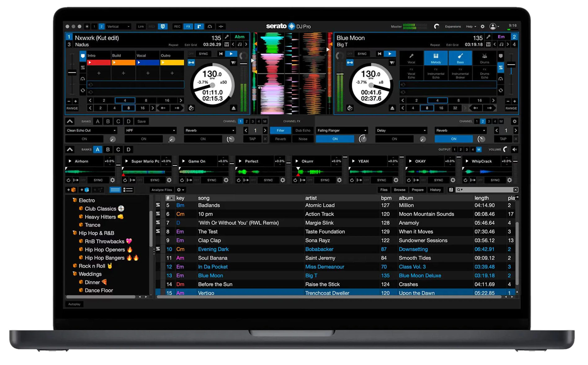Play the track on deck 1

coord(231,54)
